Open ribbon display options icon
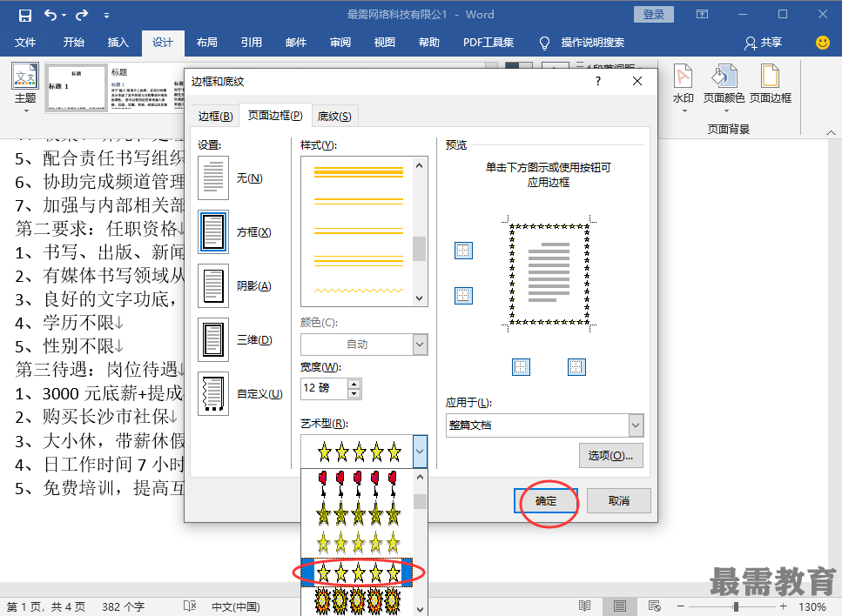The width and height of the screenshot is (842, 616). tap(702, 15)
